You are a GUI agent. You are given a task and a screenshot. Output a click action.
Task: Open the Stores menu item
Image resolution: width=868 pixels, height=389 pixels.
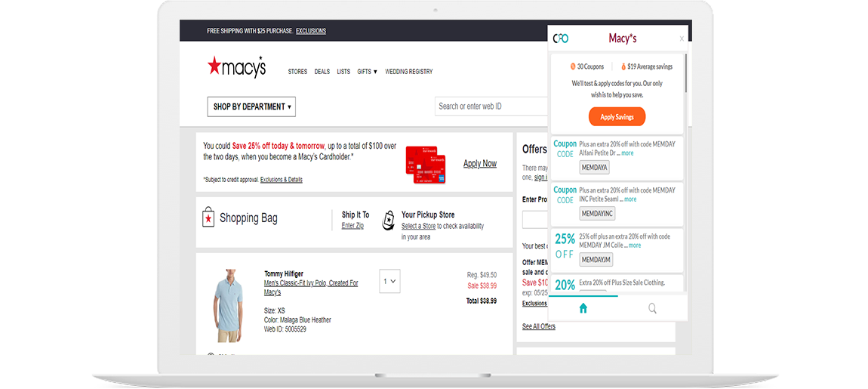pos(297,72)
